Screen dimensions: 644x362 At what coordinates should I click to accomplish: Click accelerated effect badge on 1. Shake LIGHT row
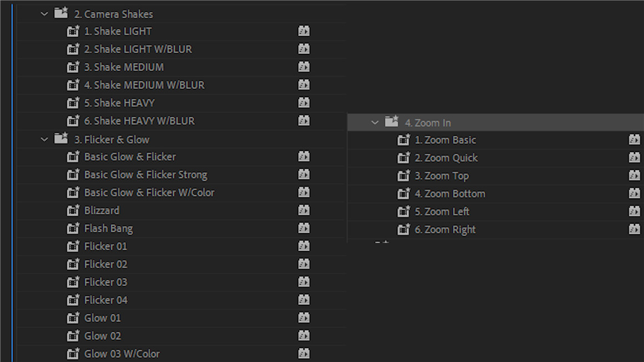point(304,31)
